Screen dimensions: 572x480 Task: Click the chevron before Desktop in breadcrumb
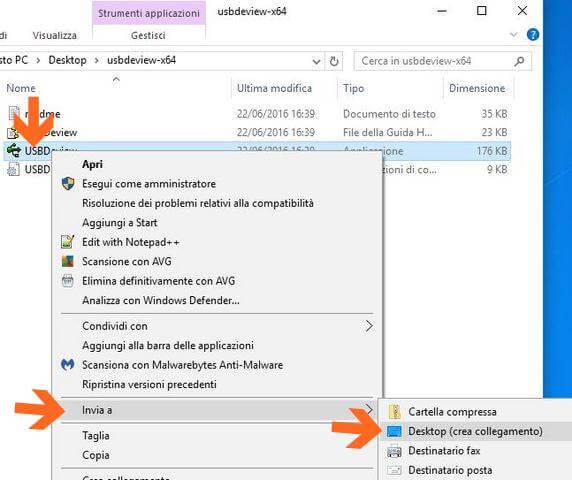38,61
